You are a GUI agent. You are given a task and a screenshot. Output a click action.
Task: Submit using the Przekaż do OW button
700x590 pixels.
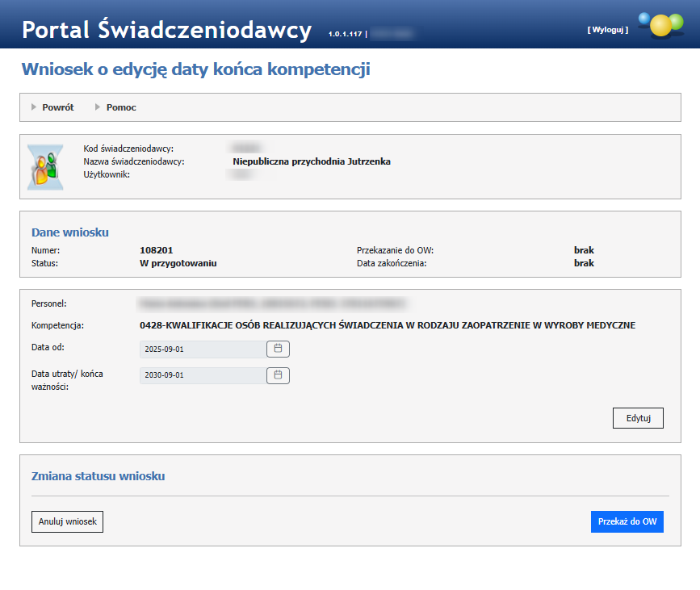[627, 522]
